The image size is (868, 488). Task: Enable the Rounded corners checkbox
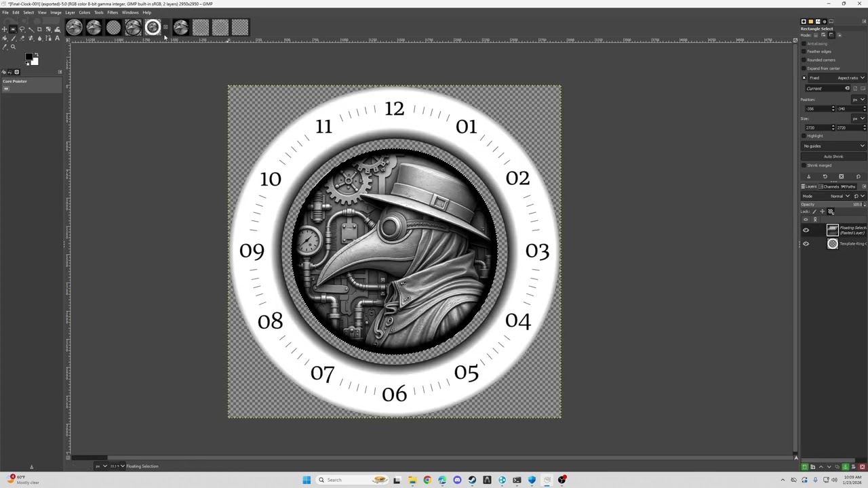[x=804, y=60]
